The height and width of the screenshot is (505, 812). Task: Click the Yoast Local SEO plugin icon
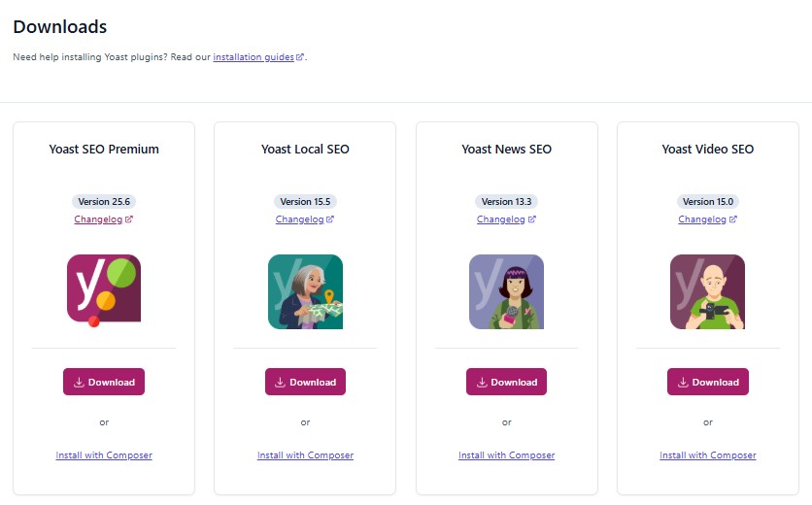(x=305, y=291)
